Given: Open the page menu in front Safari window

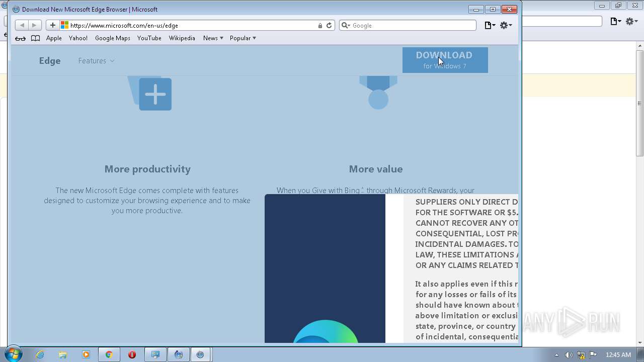Looking at the screenshot, I should point(490,25).
